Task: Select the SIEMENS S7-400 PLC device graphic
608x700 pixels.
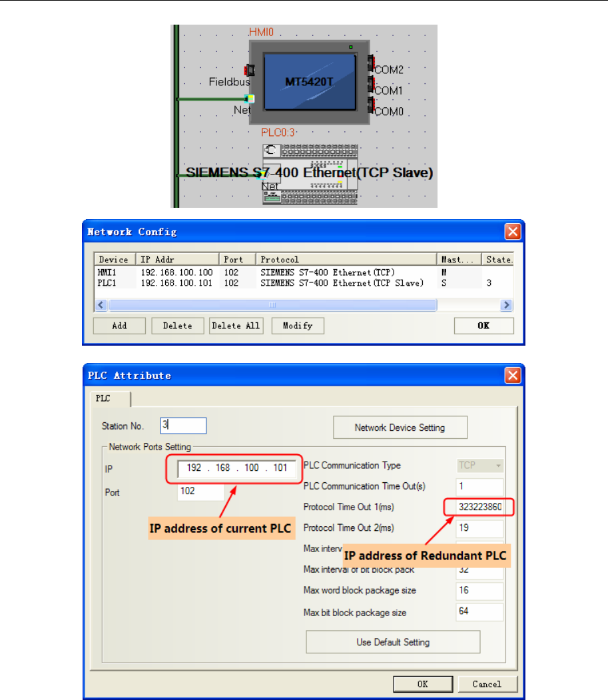Action: [310, 174]
